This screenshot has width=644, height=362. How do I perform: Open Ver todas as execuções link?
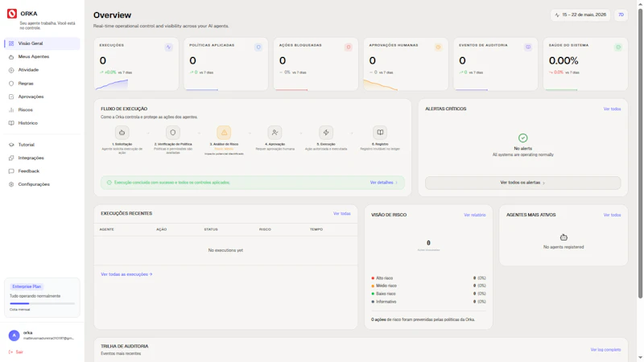[126, 274]
